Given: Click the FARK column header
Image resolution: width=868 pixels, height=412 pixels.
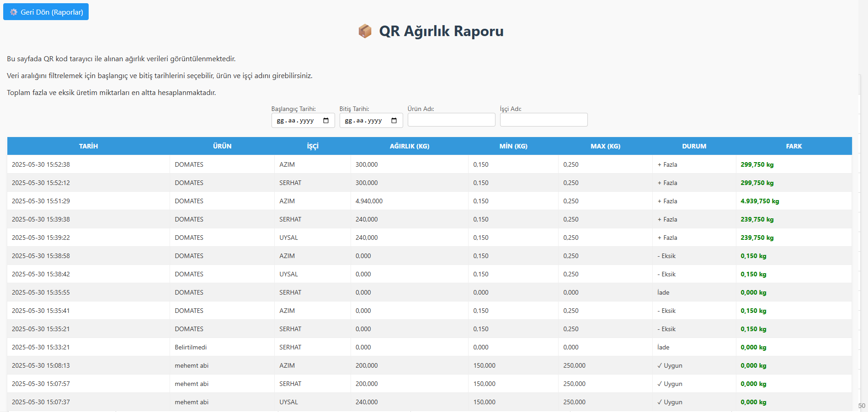Looking at the screenshot, I should point(794,146).
